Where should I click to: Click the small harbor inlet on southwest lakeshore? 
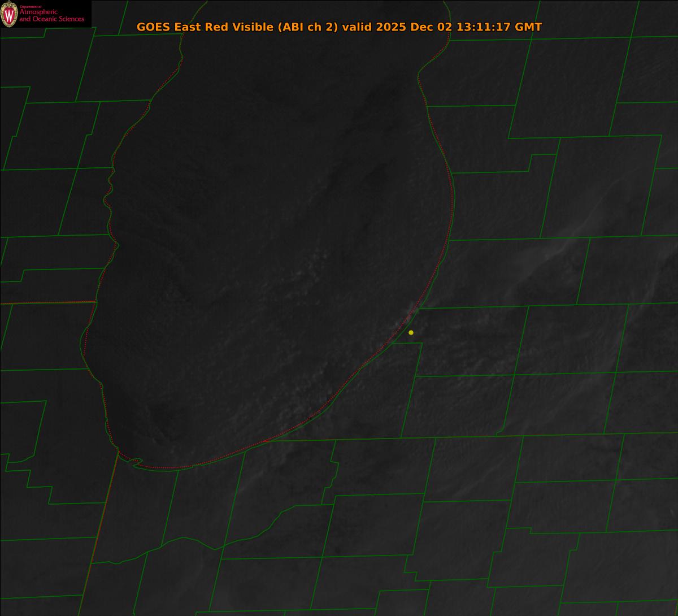(136, 462)
